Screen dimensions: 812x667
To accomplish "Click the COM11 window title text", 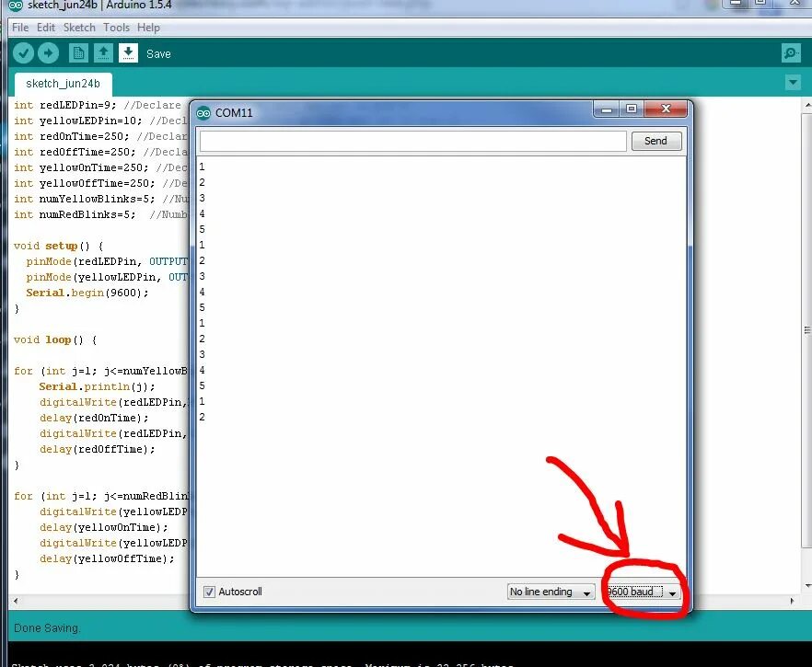I will click(234, 113).
